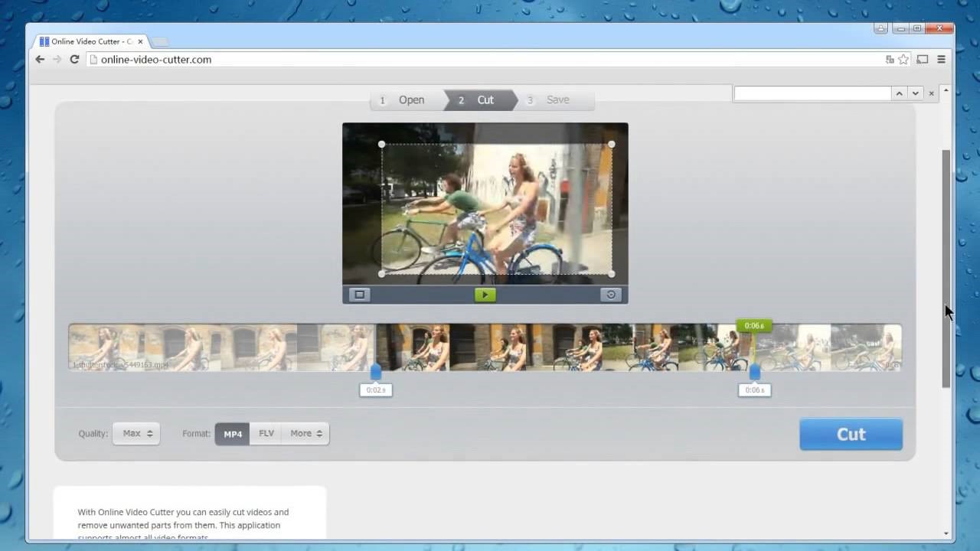Click the 0:02.9 start time label

pyautogui.click(x=375, y=390)
